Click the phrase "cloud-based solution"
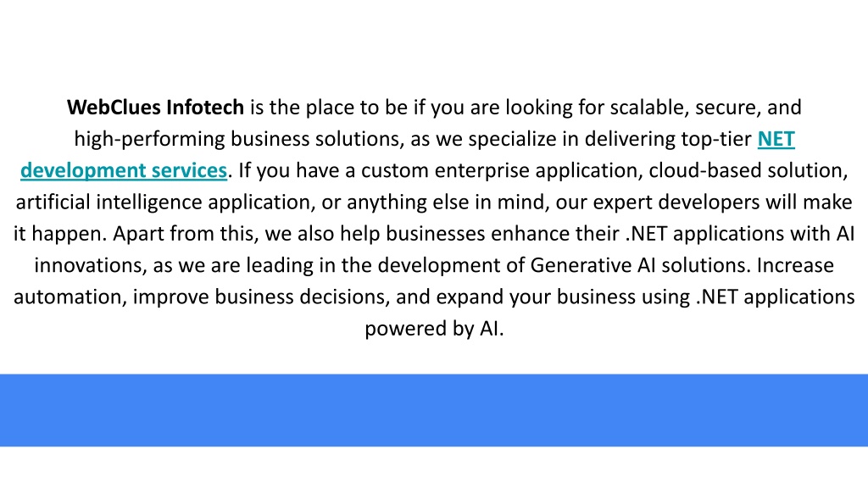Image resolution: width=868 pixels, height=488 pixels. [748, 170]
